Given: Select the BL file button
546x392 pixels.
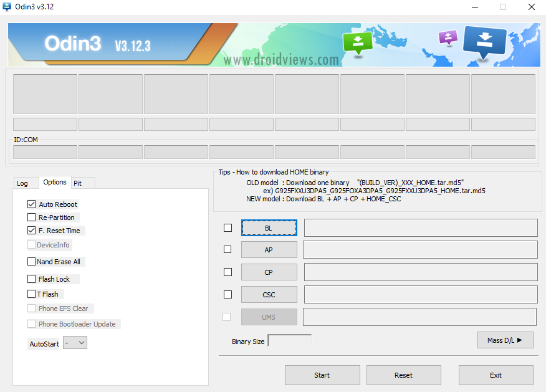Looking at the screenshot, I should (269, 228).
